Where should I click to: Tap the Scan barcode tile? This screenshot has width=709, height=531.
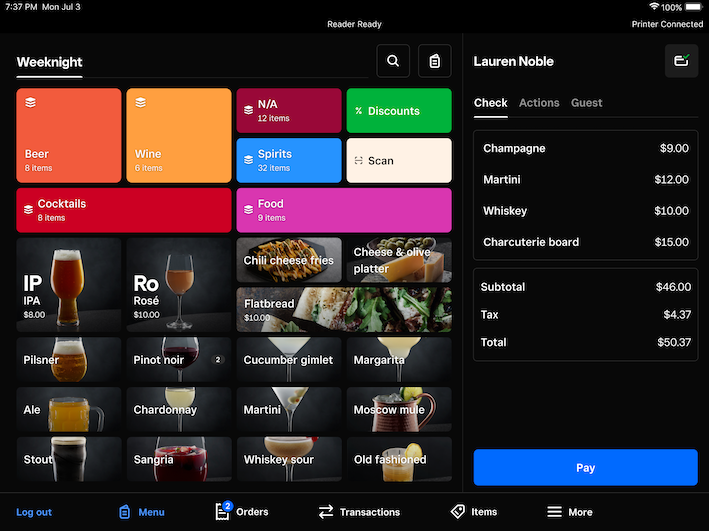tap(399, 160)
